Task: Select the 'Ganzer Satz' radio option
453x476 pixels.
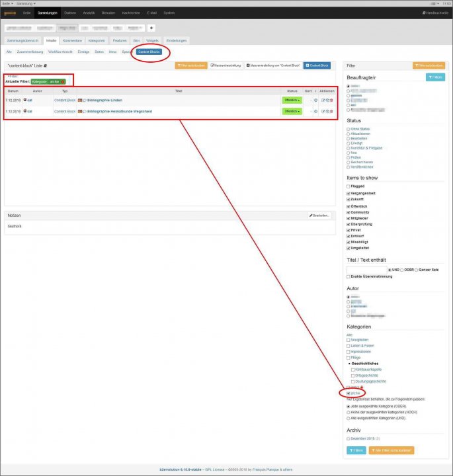Action: coord(416,270)
